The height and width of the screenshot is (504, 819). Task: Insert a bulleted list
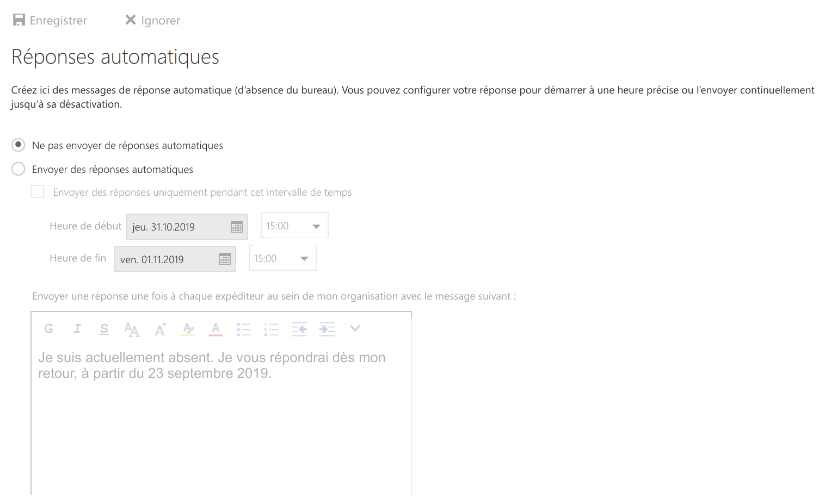pos(243,329)
